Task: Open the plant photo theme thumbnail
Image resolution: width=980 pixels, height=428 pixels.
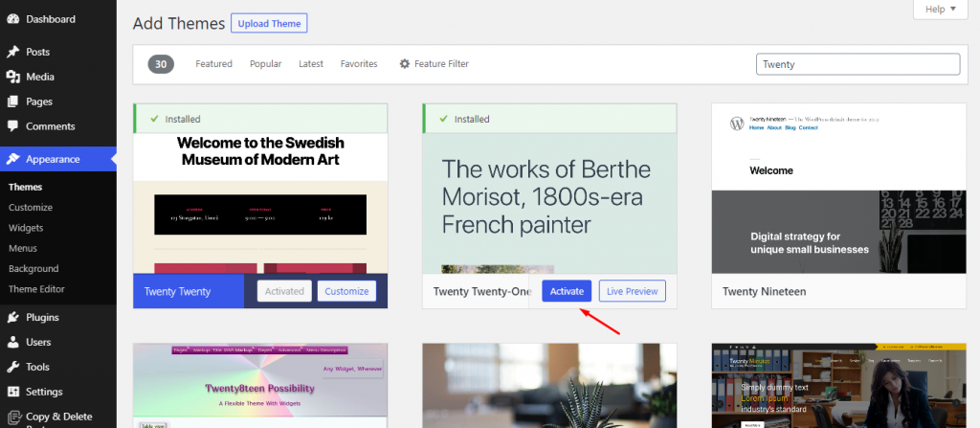Action: (x=549, y=386)
